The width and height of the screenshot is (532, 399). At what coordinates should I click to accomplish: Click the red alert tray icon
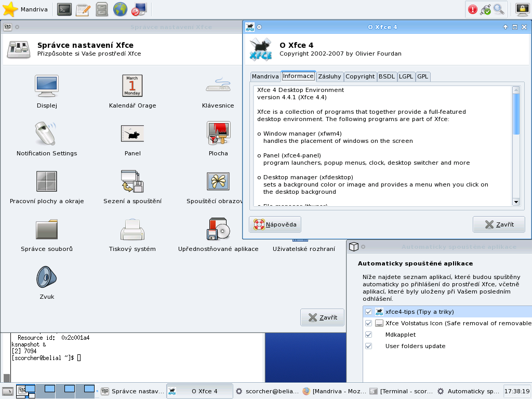pos(473,9)
